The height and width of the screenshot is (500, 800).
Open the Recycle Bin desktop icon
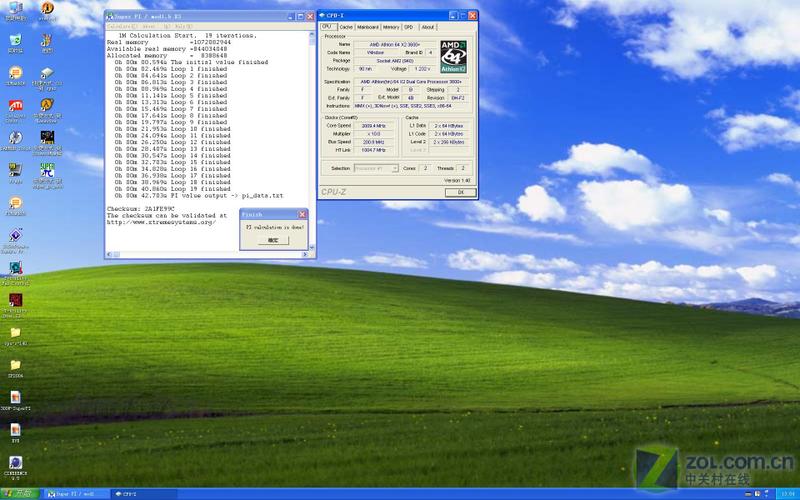coord(16,40)
